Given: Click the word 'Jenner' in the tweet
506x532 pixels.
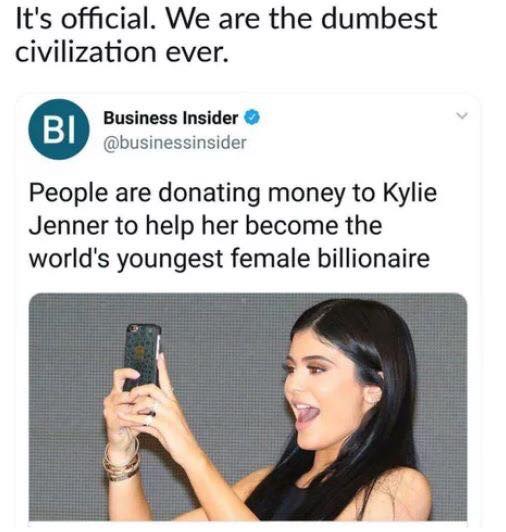Looking at the screenshot, I should click(x=68, y=226).
